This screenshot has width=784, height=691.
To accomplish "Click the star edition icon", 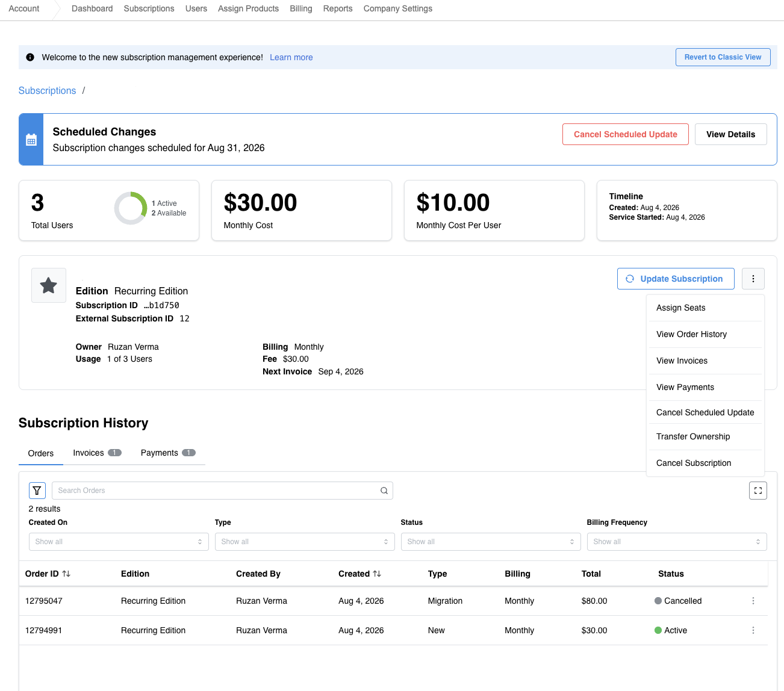I will tap(49, 285).
